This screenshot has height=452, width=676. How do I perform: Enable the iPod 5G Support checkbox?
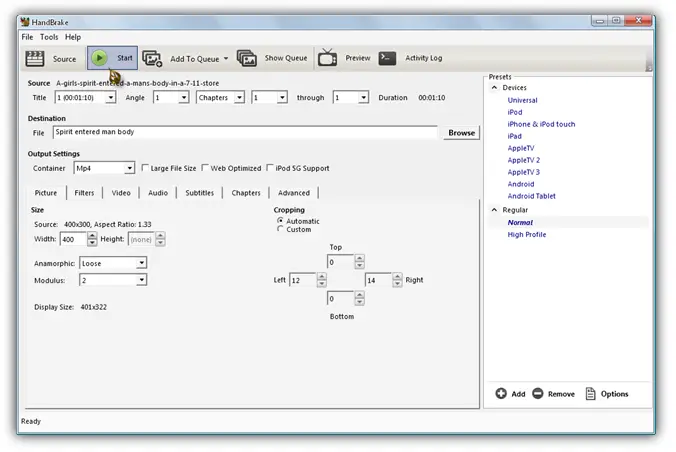pyautogui.click(x=270, y=168)
